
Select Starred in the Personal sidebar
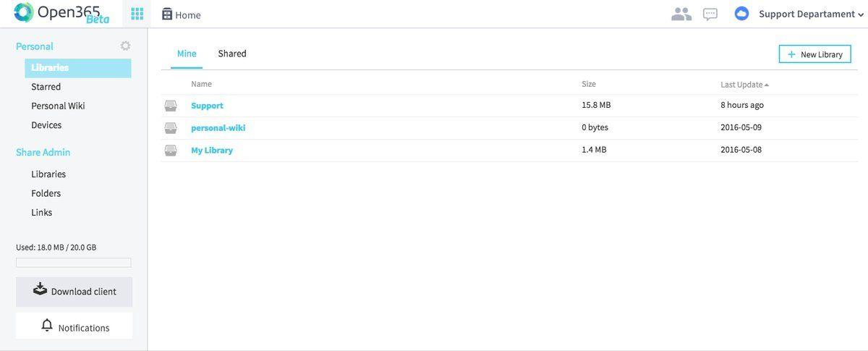46,87
